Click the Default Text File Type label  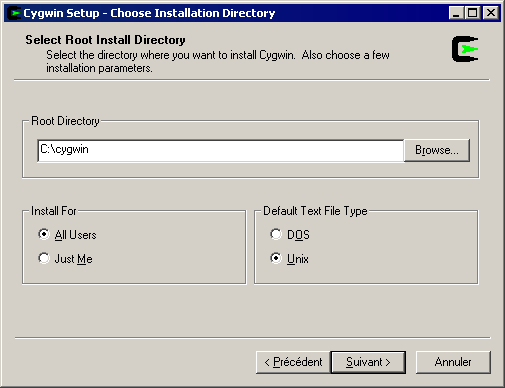pos(315,211)
